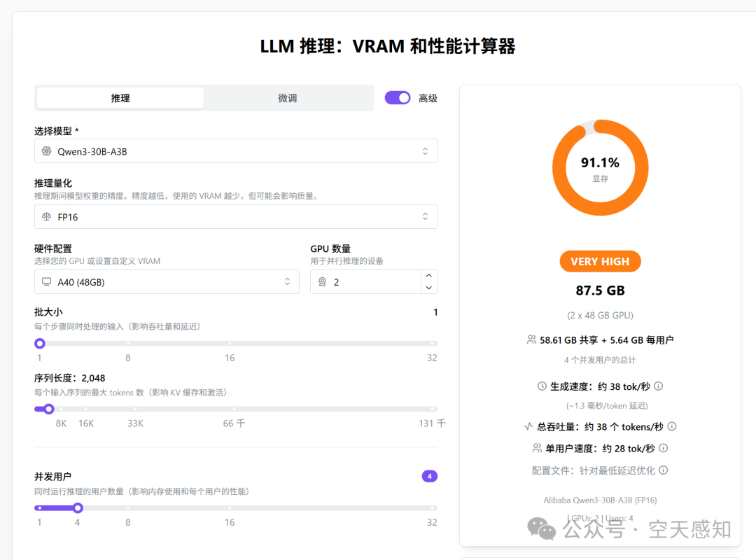Toggle the 高级 advanced switch

(398, 98)
